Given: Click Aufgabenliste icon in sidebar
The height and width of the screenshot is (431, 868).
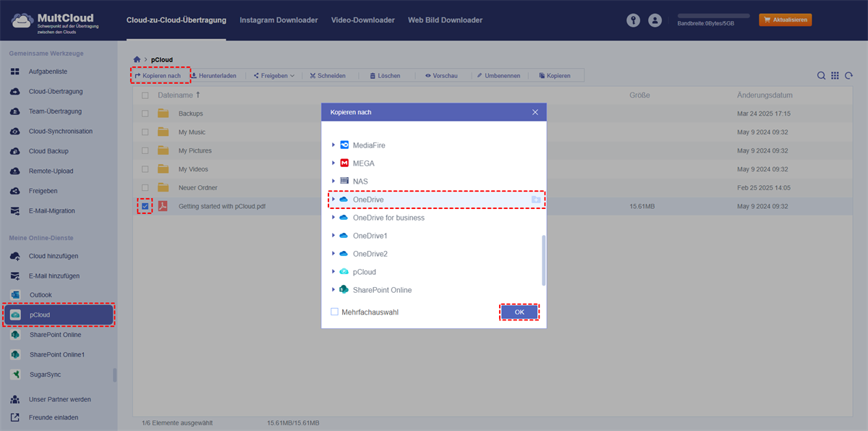Looking at the screenshot, I should [x=15, y=72].
